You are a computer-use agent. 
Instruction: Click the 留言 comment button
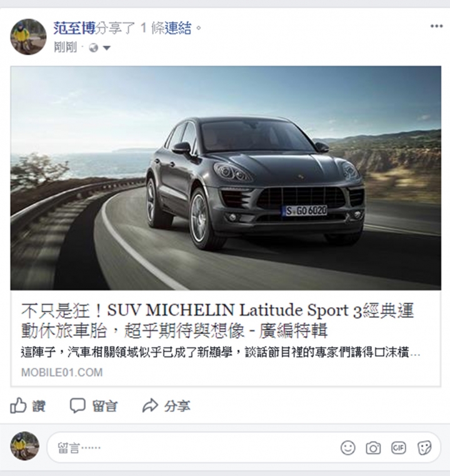(93, 406)
